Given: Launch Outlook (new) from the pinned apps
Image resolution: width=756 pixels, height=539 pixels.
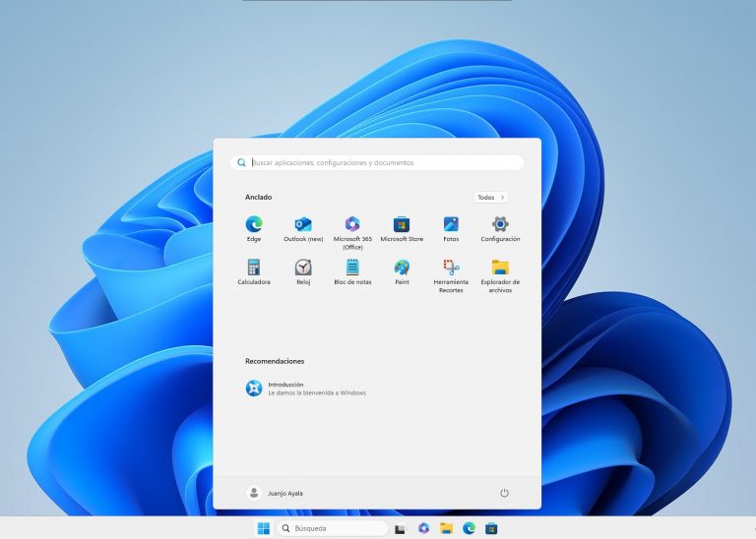Looking at the screenshot, I should point(303,225).
